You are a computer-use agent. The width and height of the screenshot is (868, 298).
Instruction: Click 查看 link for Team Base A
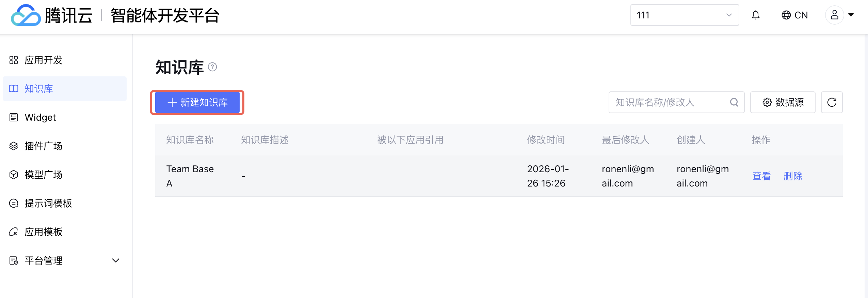pos(761,176)
